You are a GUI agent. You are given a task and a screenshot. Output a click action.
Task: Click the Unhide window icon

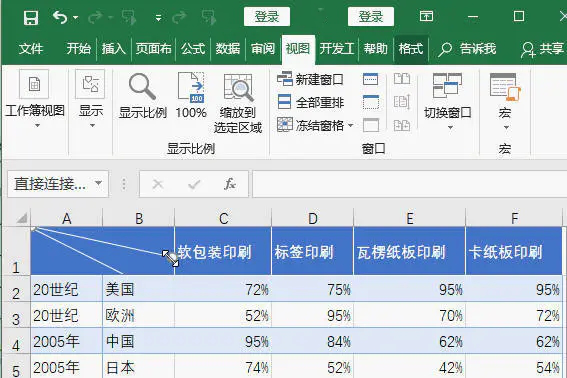coord(371,125)
